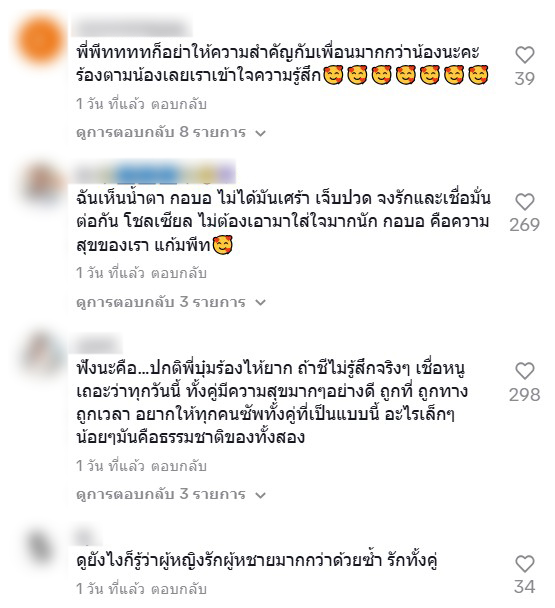Like the last comment with 34 likes
The image size is (555, 608).
pos(525,563)
